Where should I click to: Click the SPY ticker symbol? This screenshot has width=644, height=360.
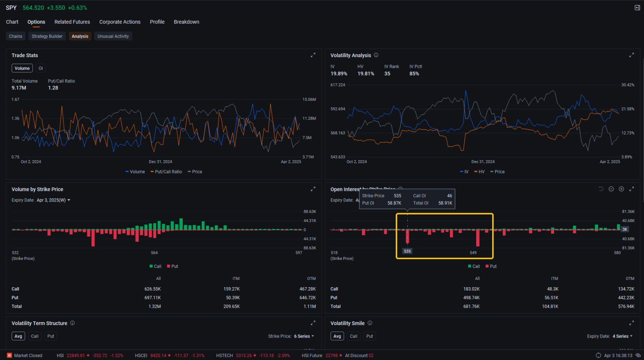[11, 8]
